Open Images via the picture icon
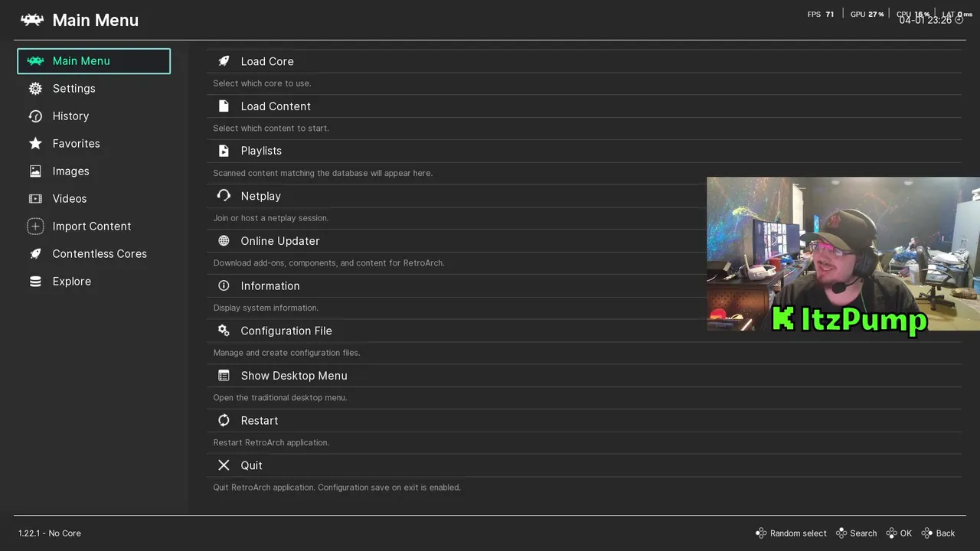This screenshot has height=551, width=980. pyautogui.click(x=35, y=171)
